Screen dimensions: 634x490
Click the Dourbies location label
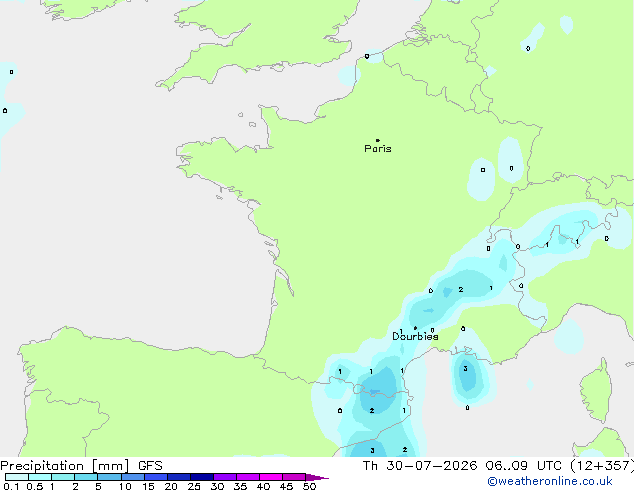(415, 336)
